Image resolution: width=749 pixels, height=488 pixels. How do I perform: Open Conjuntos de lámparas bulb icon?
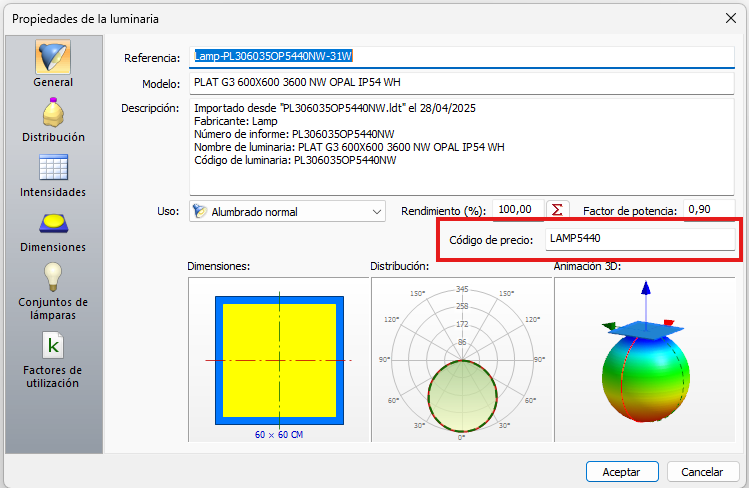[x=53, y=276]
